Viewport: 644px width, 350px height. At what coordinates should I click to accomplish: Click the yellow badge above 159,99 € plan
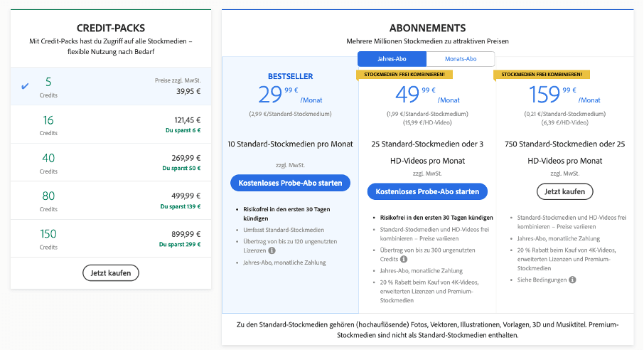[x=542, y=74]
